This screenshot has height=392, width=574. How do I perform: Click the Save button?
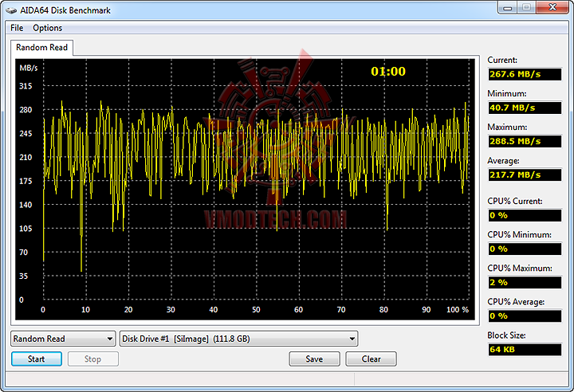[x=314, y=359]
